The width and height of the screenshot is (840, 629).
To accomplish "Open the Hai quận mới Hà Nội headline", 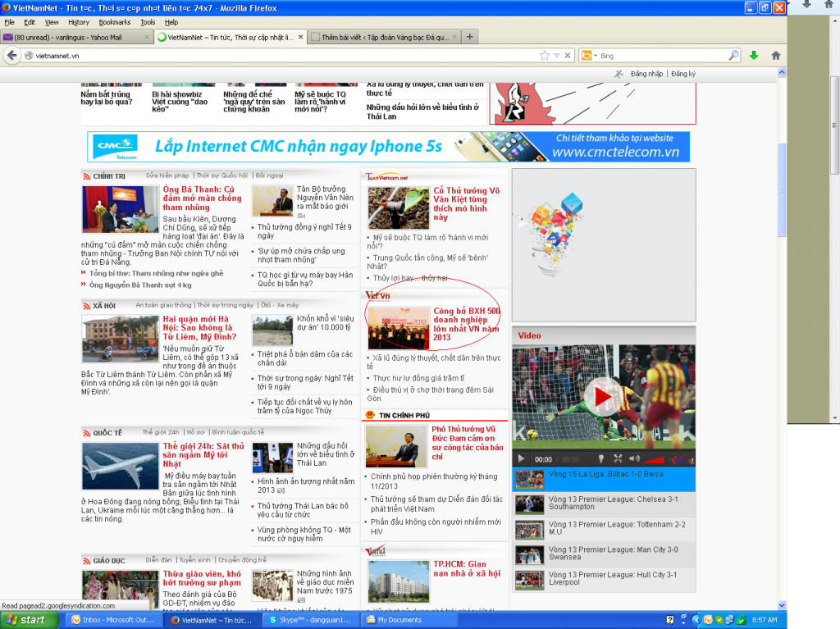I will (x=199, y=328).
